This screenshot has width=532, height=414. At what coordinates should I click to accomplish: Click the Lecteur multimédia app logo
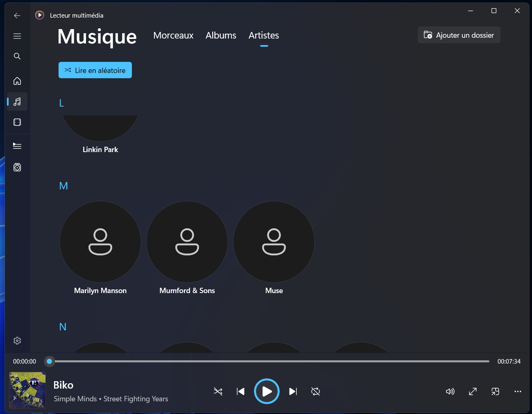[40, 15]
